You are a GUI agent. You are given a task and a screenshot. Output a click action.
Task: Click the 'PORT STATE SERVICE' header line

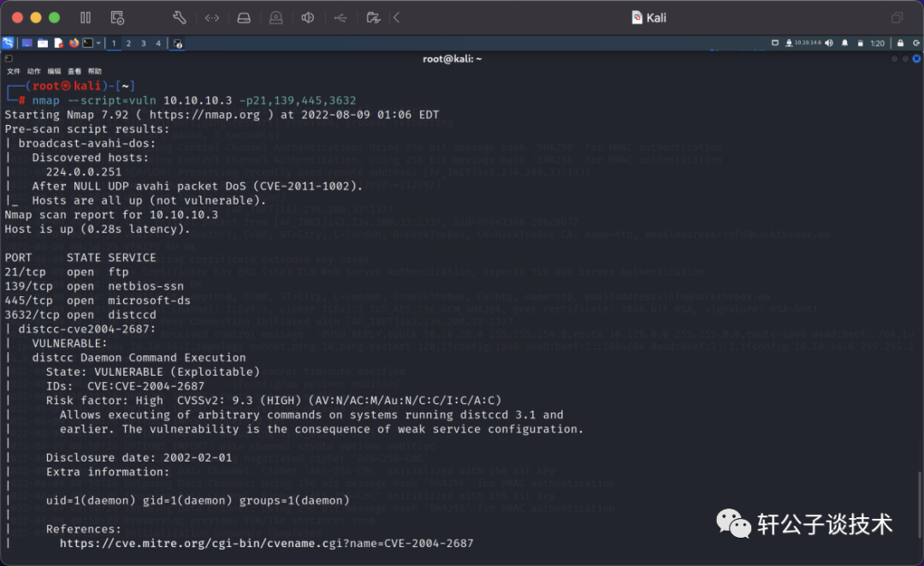click(x=80, y=258)
